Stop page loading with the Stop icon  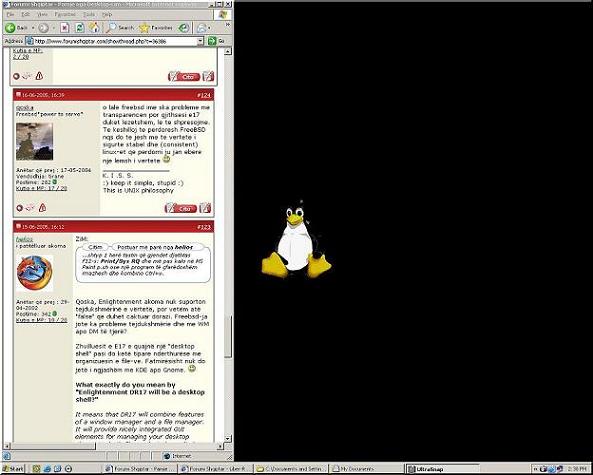click(x=65, y=28)
